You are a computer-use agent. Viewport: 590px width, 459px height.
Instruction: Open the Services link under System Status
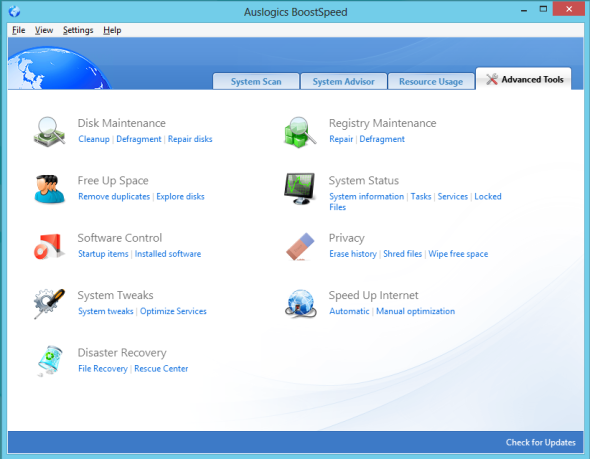[x=453, y=196]
